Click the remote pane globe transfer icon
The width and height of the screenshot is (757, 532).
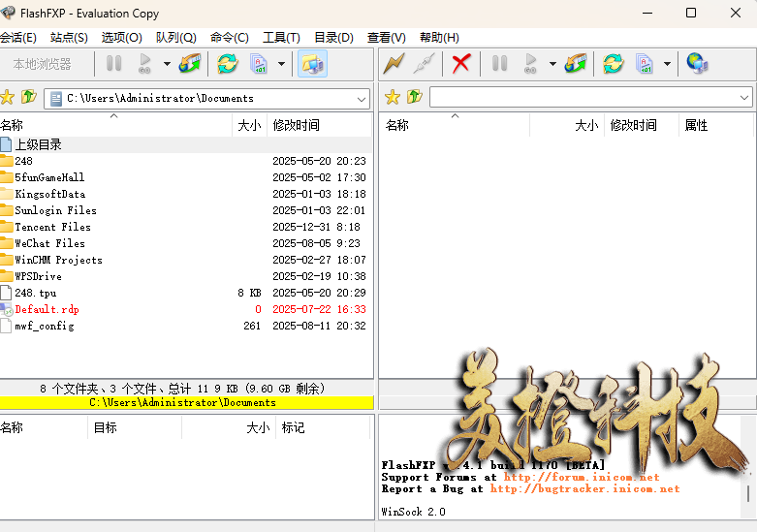coord(576,63)
